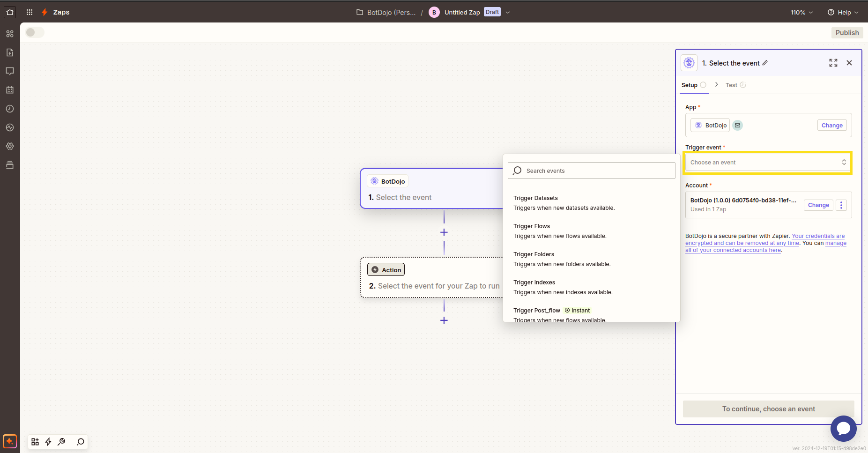Viewport: 868px width, 453px height.
Task: Click the search magnifier canvas icon
Action: (81, 442)
